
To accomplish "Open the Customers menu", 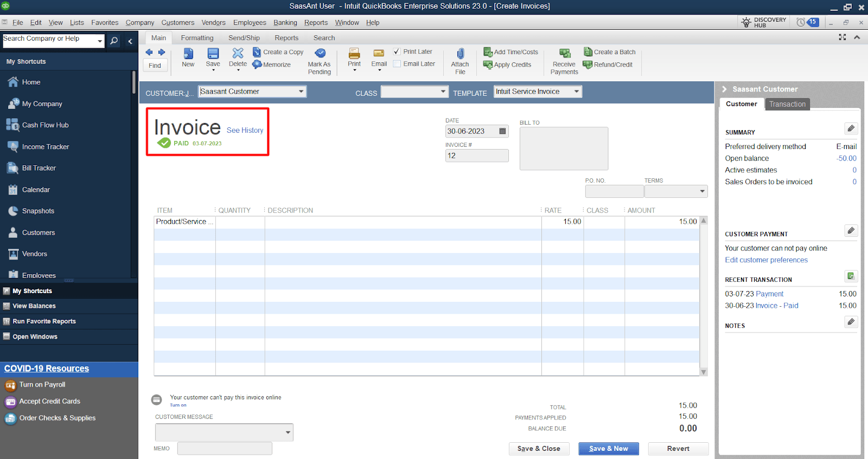I will coord(177,23).
